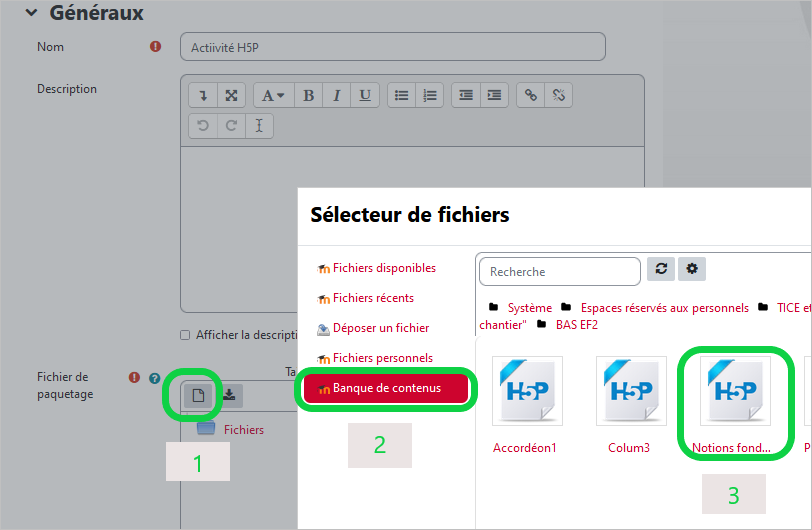
Task: Navigate to BAS EF2 breadcrumb
Action: 576,325
